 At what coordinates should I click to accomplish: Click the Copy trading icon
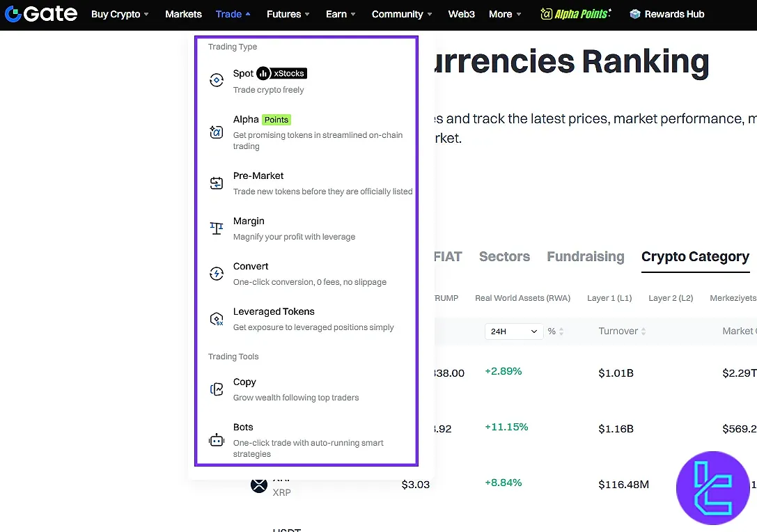[217, 389]
